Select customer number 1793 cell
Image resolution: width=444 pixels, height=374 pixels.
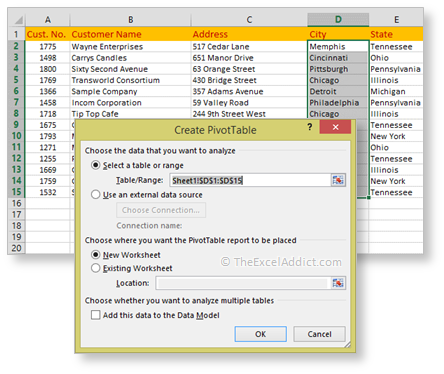click(x=48, y=136)
